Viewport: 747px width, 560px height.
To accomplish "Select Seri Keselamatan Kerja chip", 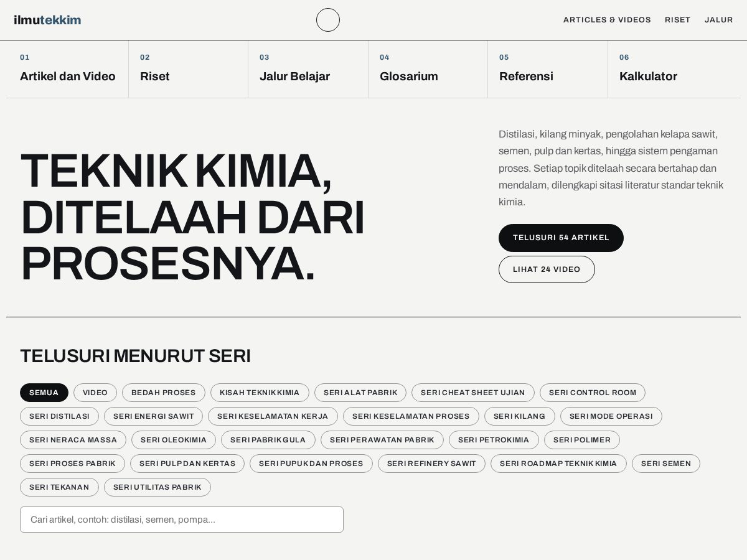I will tap(273, 416).
